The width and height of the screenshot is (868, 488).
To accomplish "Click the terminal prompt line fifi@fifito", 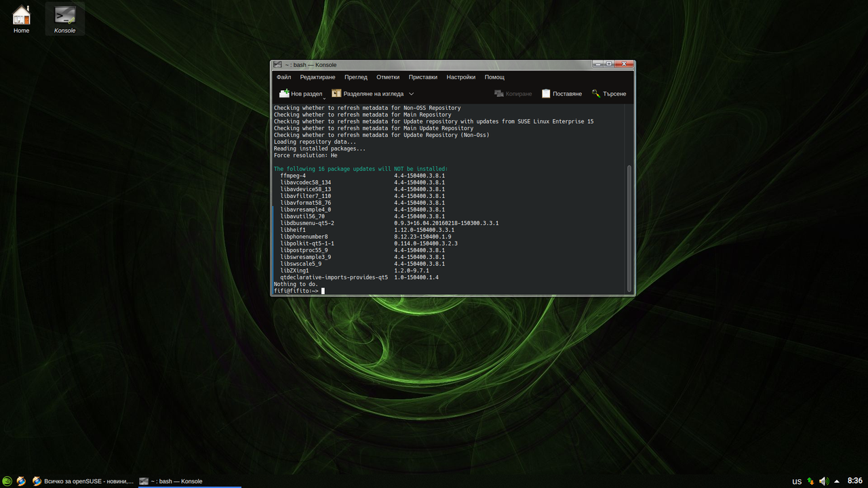I will [296, 291].
